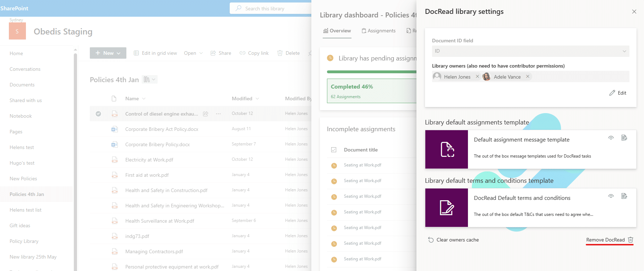
Task: Click Adele Vance avatar in library owners
Action: point(487,76)
